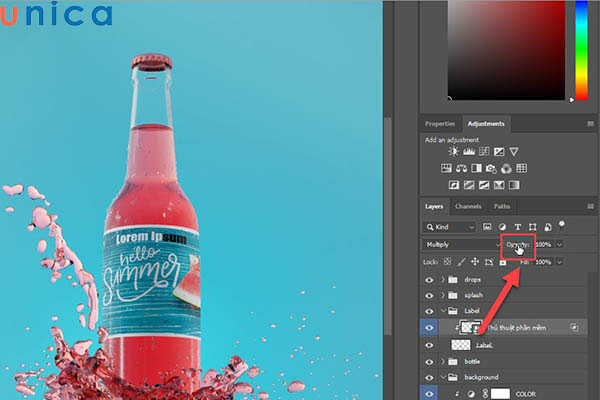Hide the drops layer group
This screenshot has height=400, width=600.
(x=429, y=279)
